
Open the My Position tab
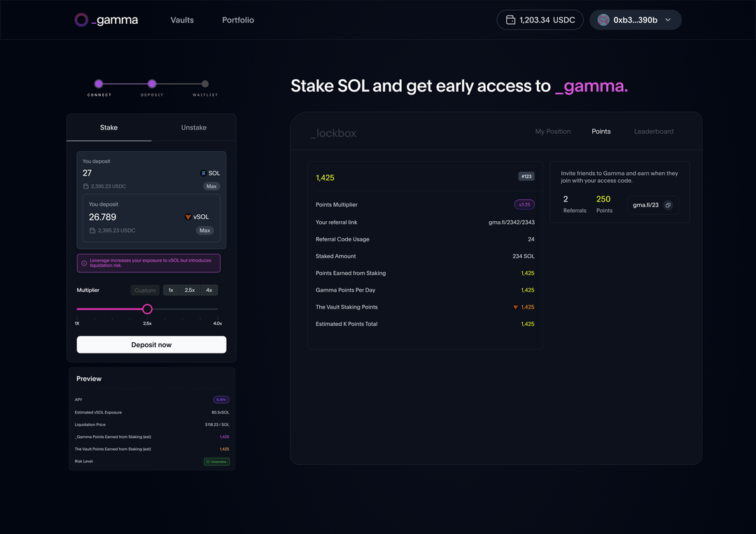pyautogui.click(x=552, y=131)
